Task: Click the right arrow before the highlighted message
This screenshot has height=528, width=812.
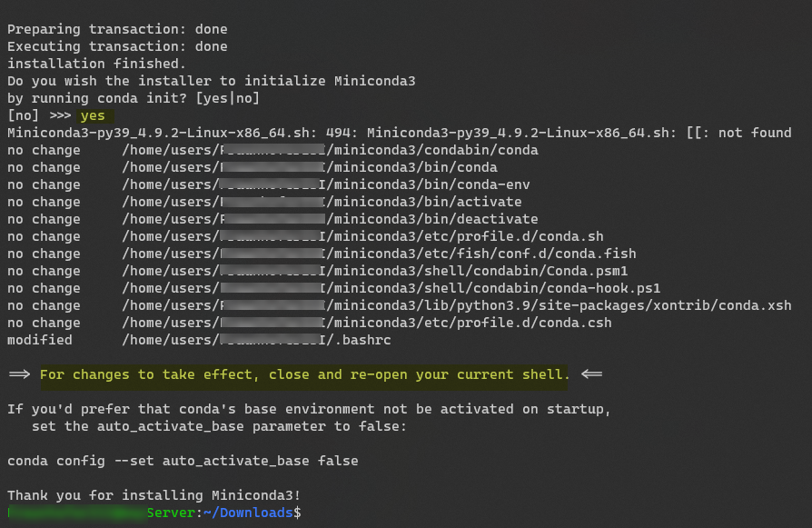Action: coord(20,374)
